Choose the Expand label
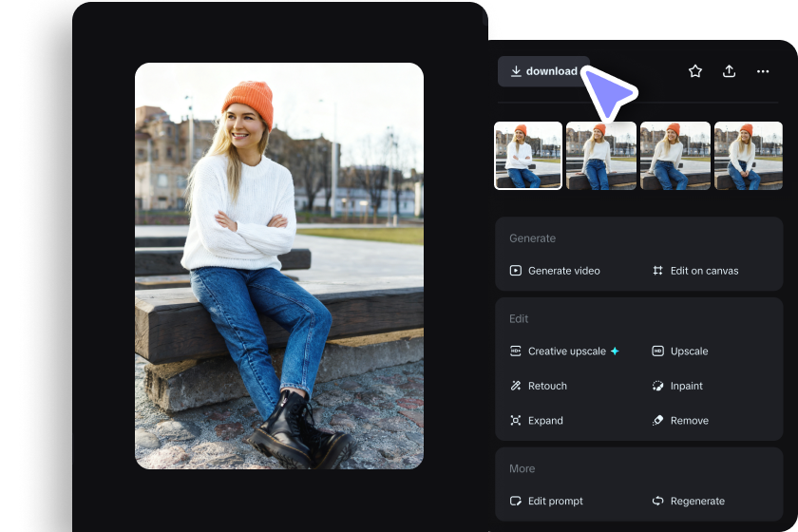 pos(545,421)
